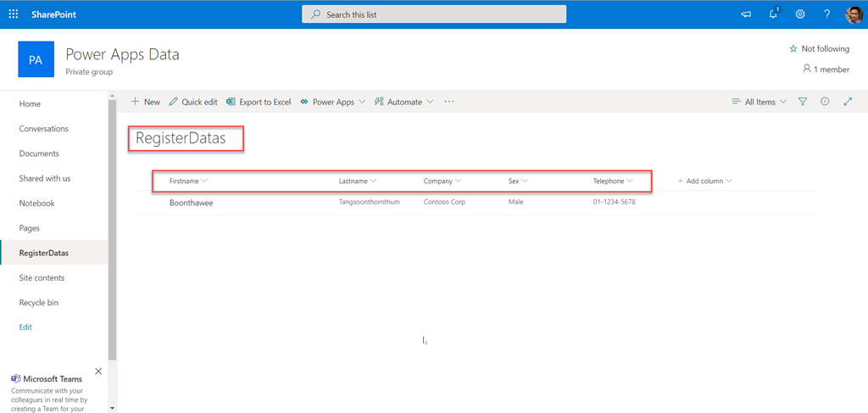The height and width of the screenshot is (413, 868).
Task: Start Quick edit mode
Action: 193,102
